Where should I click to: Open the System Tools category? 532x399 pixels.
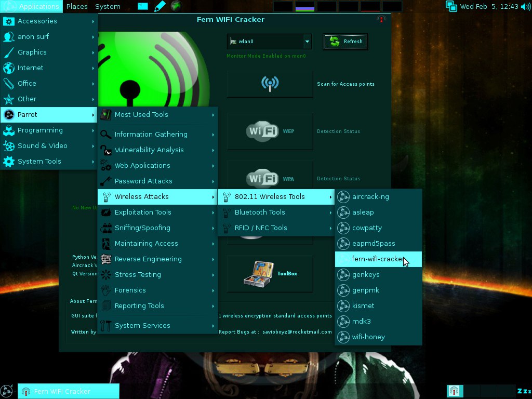coord(49,162)
